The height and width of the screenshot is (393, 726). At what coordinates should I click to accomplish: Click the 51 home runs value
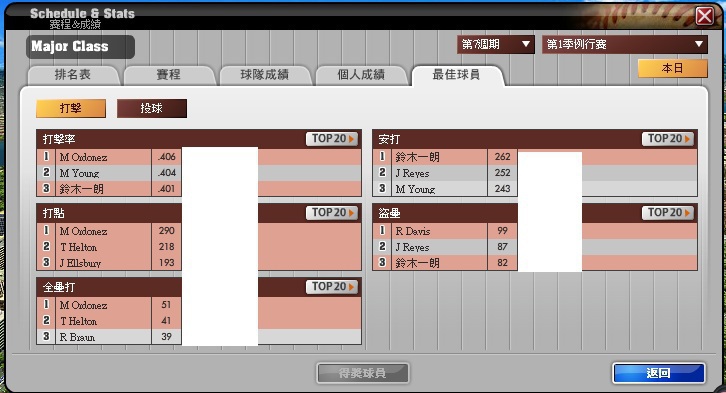click(x=166, y=305)
